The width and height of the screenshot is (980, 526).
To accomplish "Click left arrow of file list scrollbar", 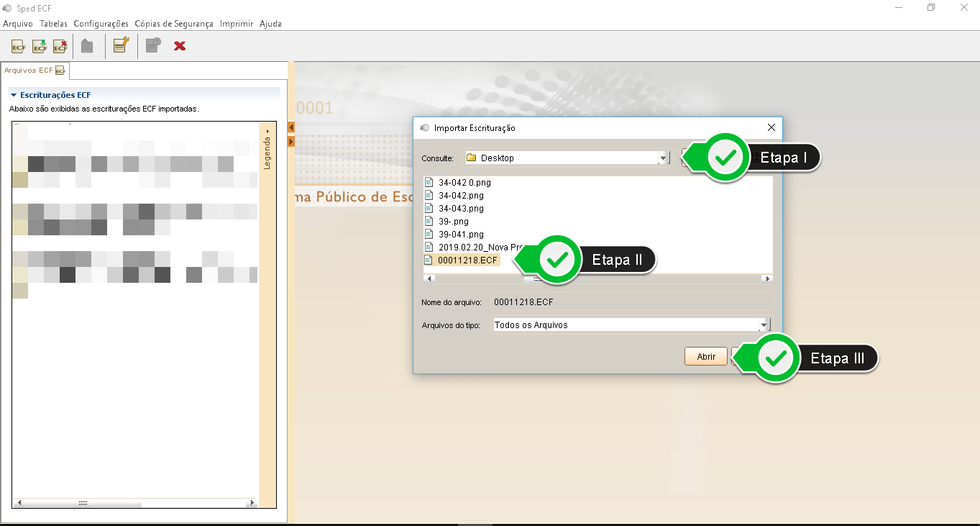I will [x=429, y=278].
